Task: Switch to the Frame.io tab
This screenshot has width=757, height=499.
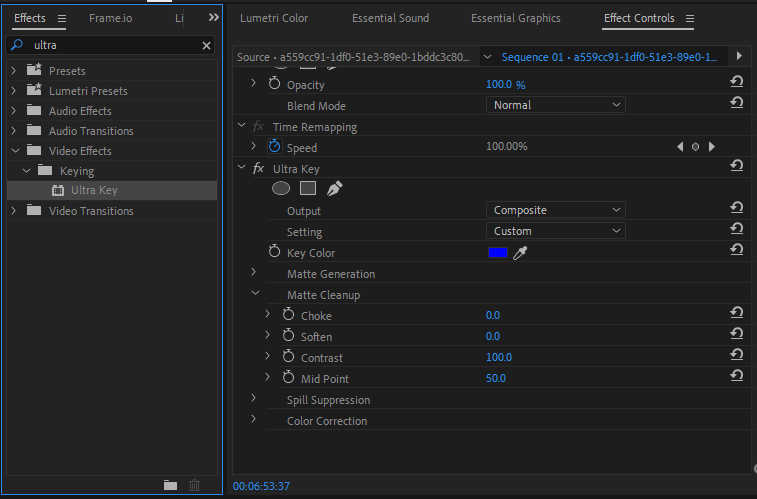Action: pos(111,18)
